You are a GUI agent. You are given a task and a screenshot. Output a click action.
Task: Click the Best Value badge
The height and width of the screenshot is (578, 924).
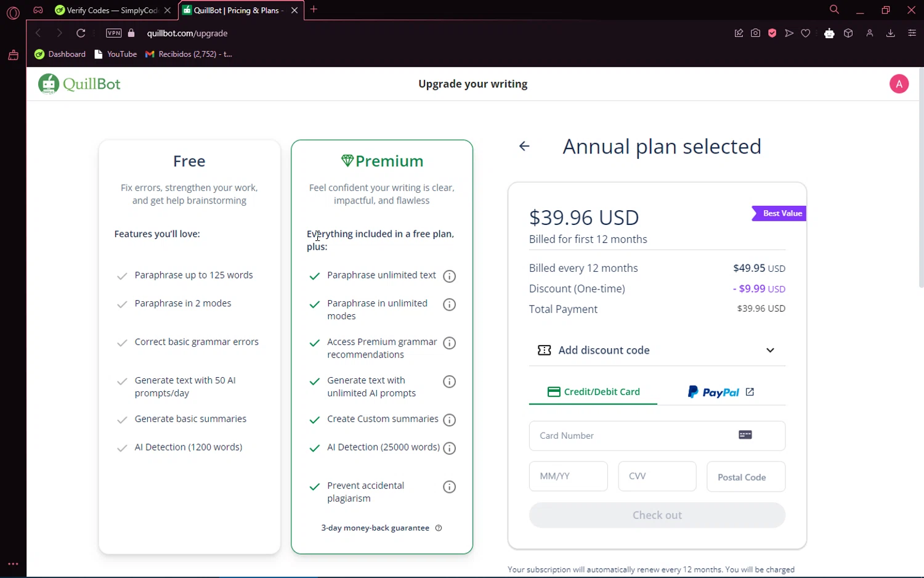tap(779, 213)
